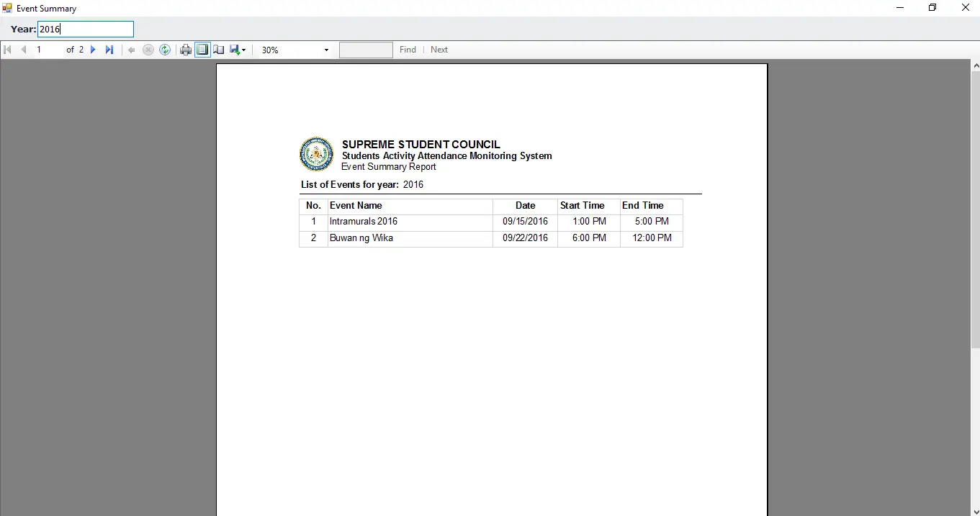Click the 'SUPREME STUDENT COUNCIL' heading
Viewport: 980px width, 516px height.
pos(421,145)
